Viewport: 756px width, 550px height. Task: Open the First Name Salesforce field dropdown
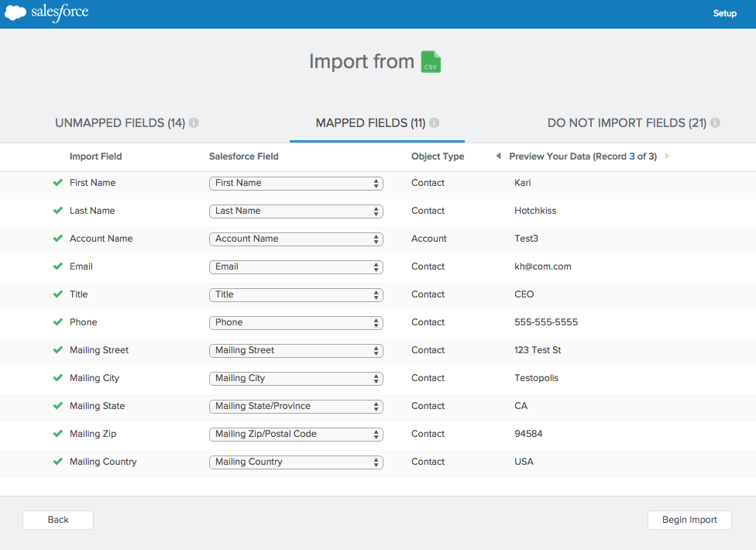point(296,184)
